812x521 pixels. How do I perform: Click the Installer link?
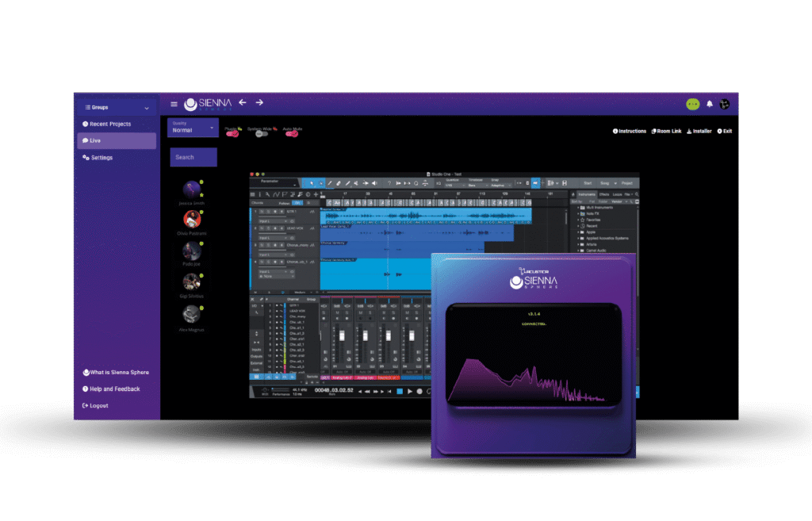pos(699,131)
